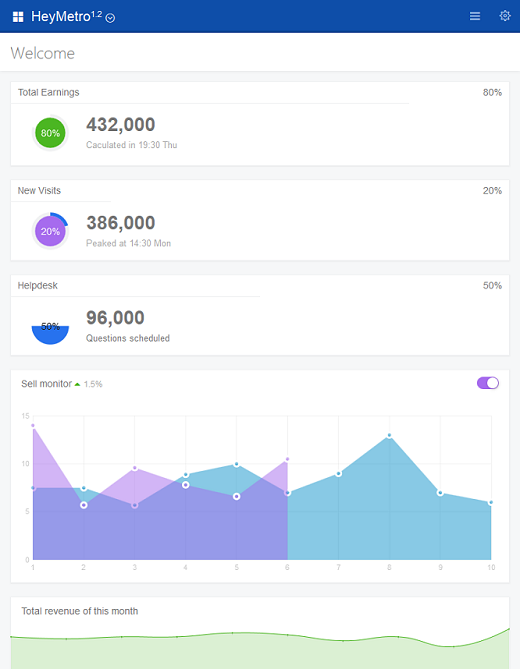Viewport: 520px width, 669px height.
Task: Click the green up-arrow trend indicator
Action: (77, 384)
